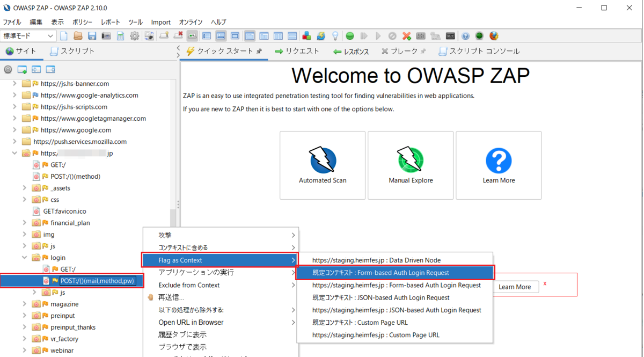Click the Manual Explore green lightning icon
The height and width of the screenshot is (357, 644).
411,160
